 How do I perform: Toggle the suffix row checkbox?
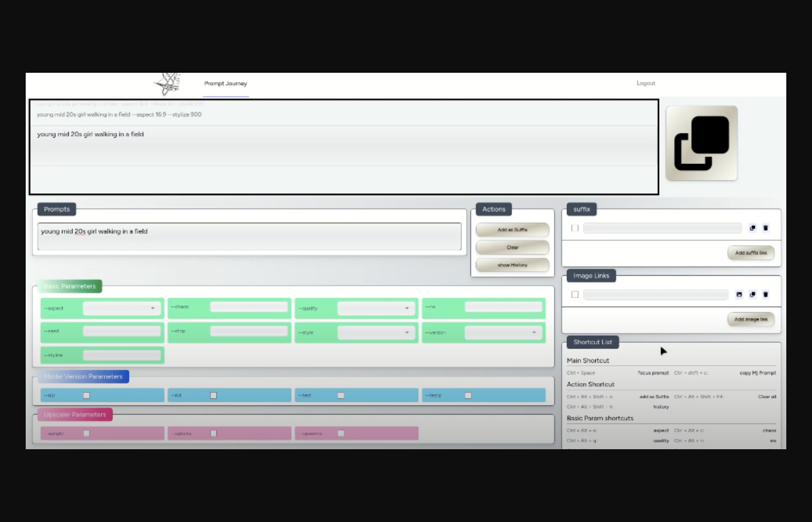point(575,228)
